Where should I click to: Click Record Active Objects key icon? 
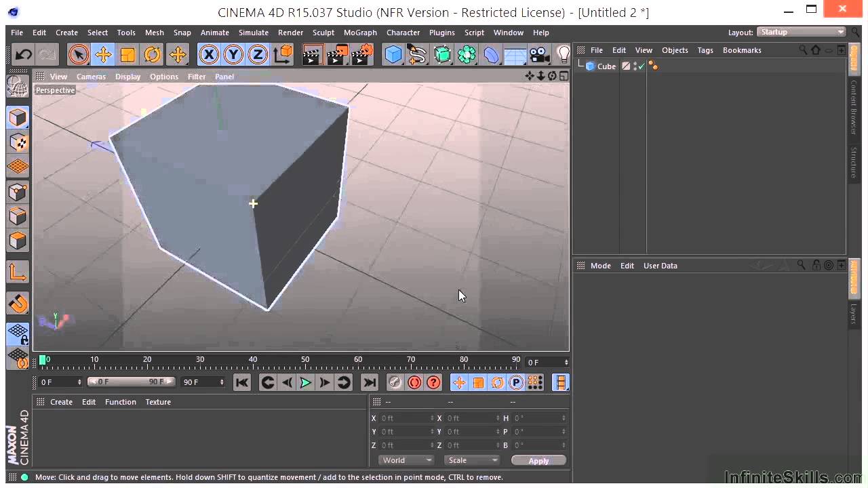click(395, 383)
